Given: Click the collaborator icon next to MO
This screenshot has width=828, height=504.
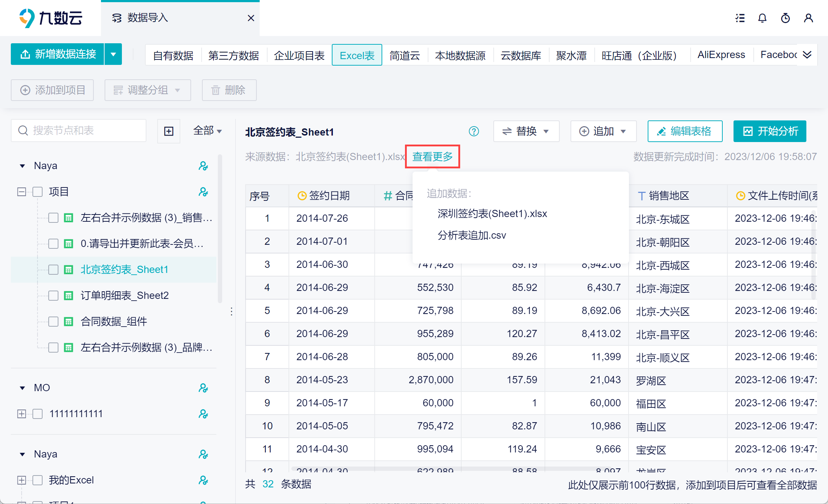Looking at the screenshot, I should pos(203,388).
